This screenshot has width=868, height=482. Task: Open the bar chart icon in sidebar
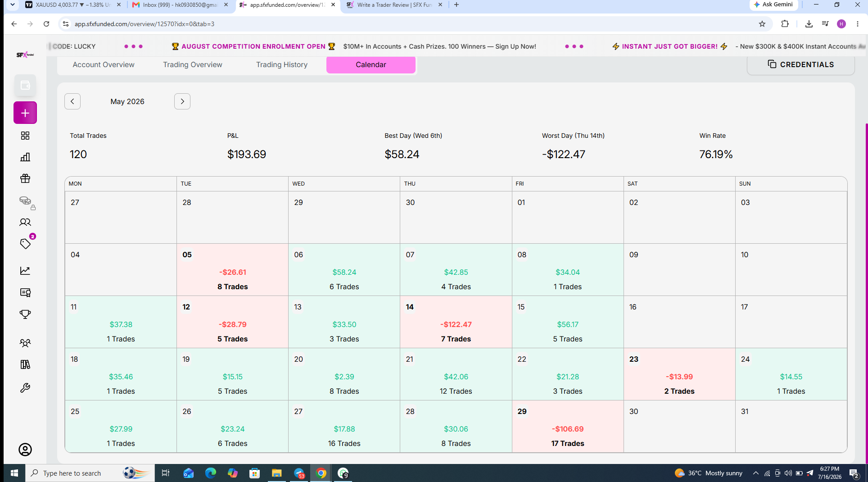(x=25, y=157)
